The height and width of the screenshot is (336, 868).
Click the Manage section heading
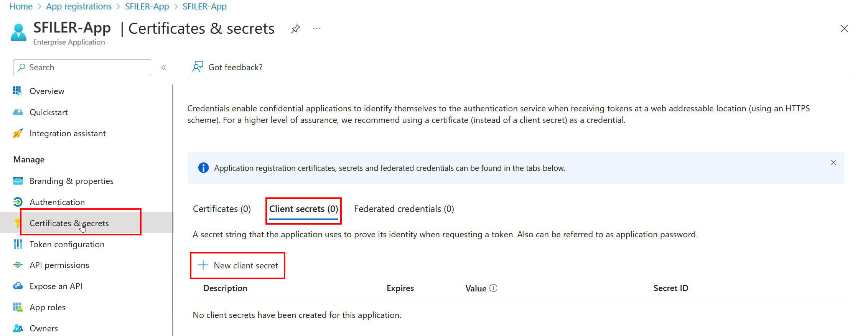pyautogui.click(x=29, y=159)
